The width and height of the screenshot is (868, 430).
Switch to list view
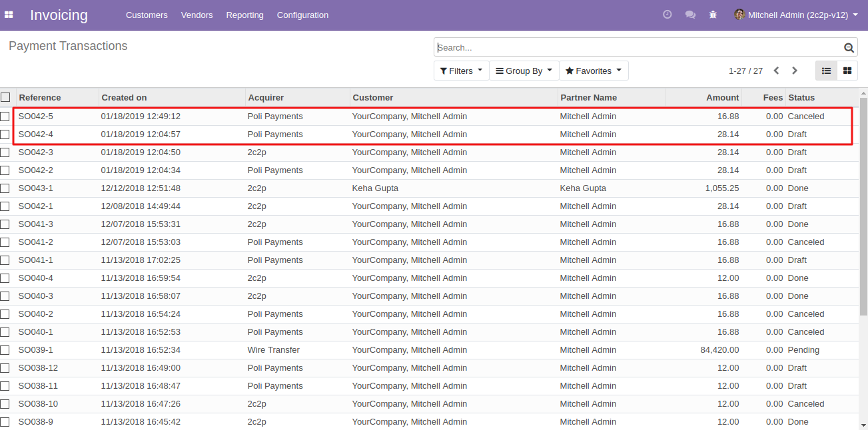[826, 71]
